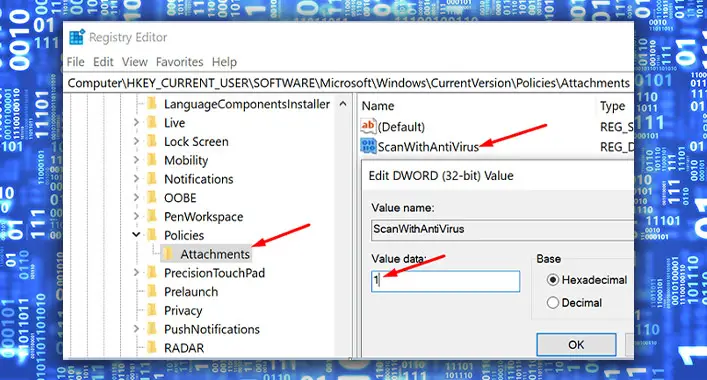Screen dimensions: 707x380
Task: Select the Mobility folder icon
Action: 152,160
